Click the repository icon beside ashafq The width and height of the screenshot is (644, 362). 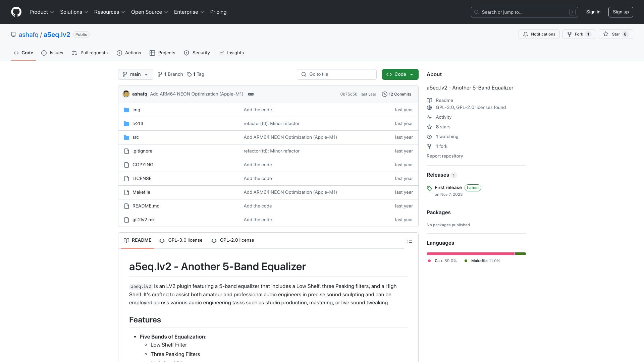(13, 35)
